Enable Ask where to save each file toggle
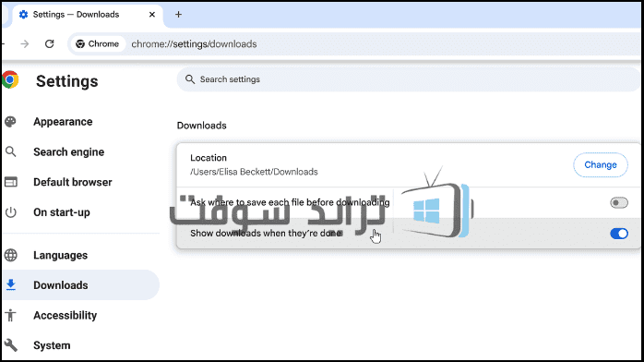The width and height of the screenshot is (644, 362). (618, 202)
